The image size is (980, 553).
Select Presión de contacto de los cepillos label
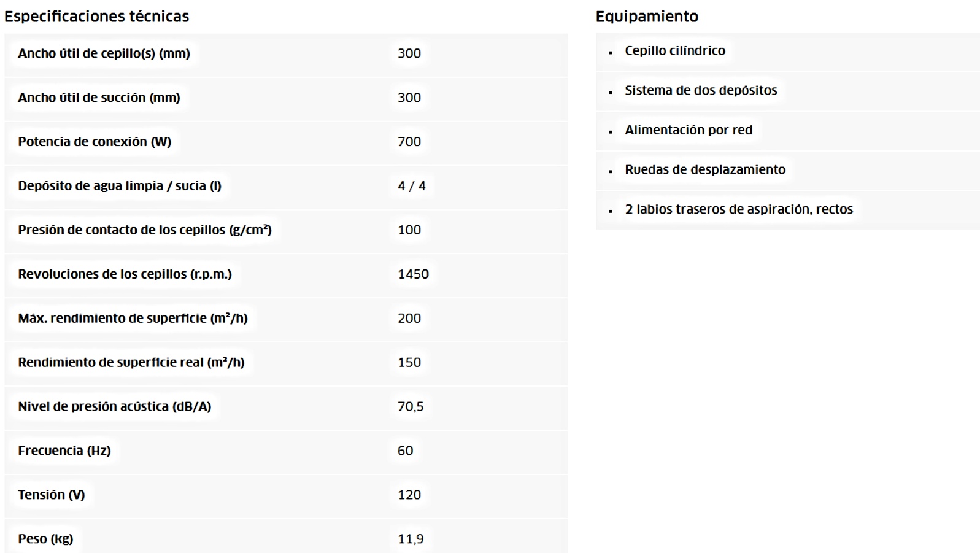coord(145,230)
